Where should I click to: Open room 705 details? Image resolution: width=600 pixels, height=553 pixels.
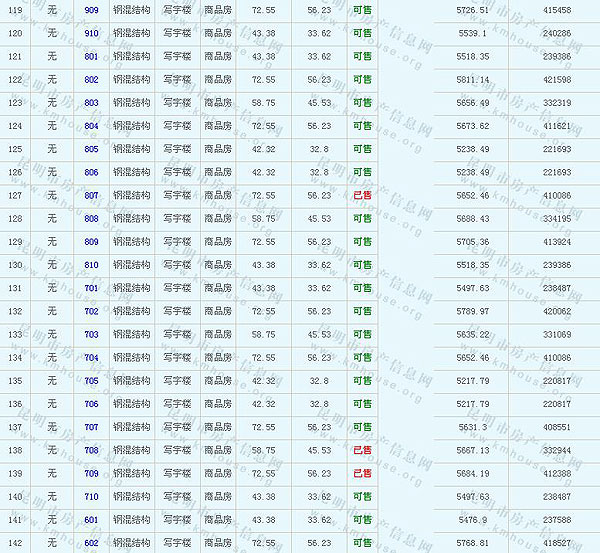(91, 381)
